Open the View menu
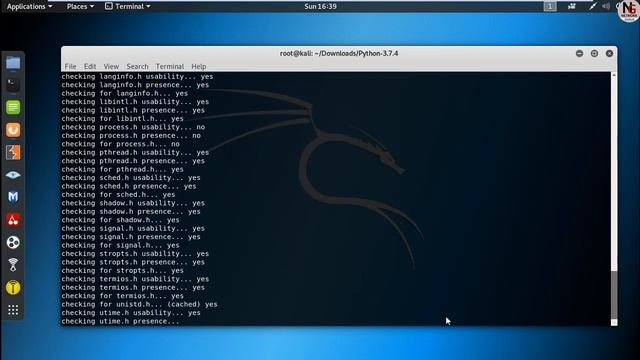 [111, 67]
